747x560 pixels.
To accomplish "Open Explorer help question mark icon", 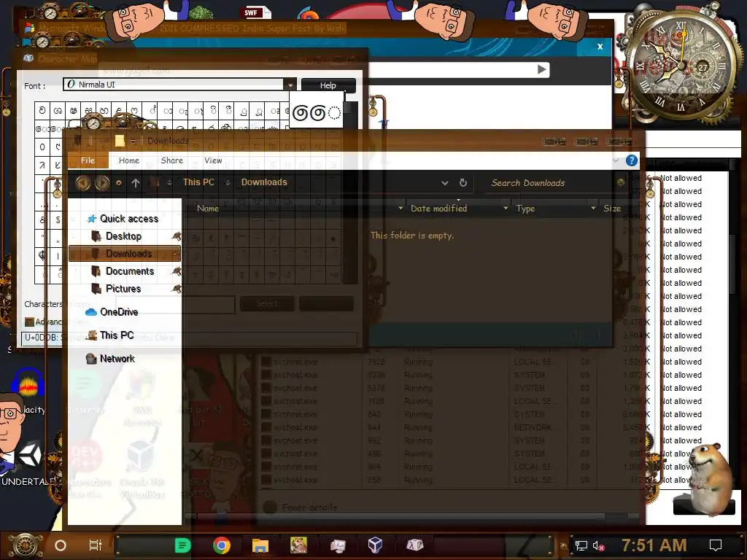I will 631,160.
